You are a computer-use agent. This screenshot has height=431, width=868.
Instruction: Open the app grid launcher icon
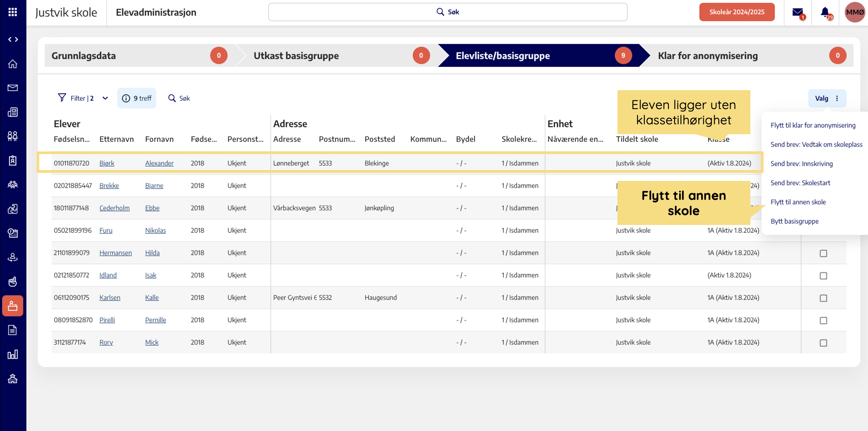tap(13, 12)
